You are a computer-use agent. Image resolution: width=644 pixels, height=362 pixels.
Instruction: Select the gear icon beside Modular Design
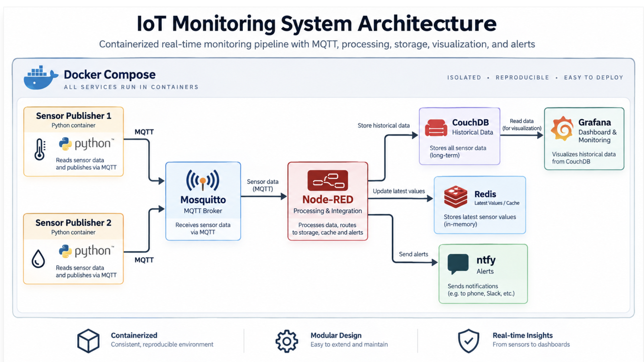click(287, 341)
